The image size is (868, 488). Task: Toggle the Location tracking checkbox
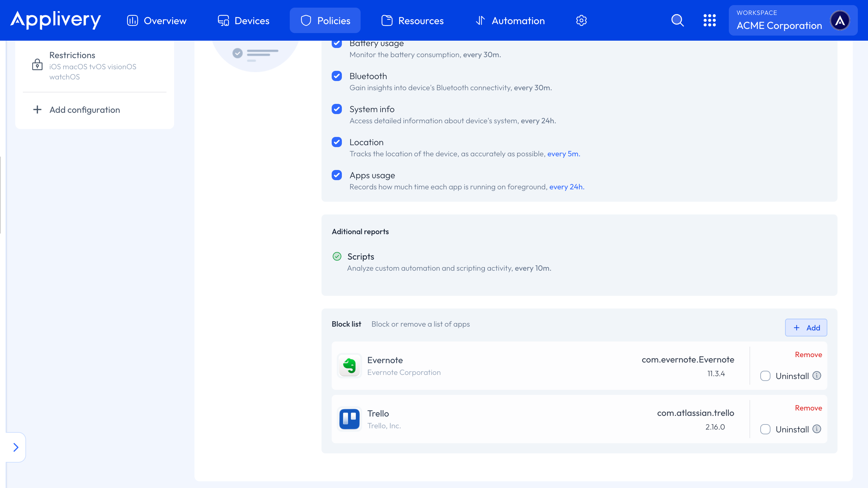click(336, 142)
